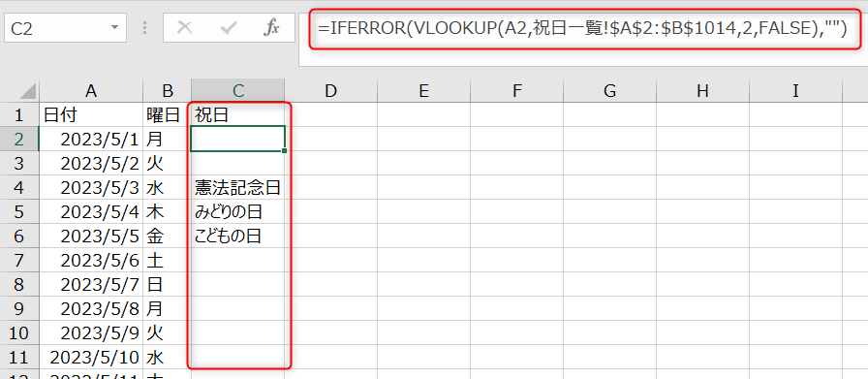Select row 7 header
Viewport: 868px width, 379px height.
pos(19,261)
